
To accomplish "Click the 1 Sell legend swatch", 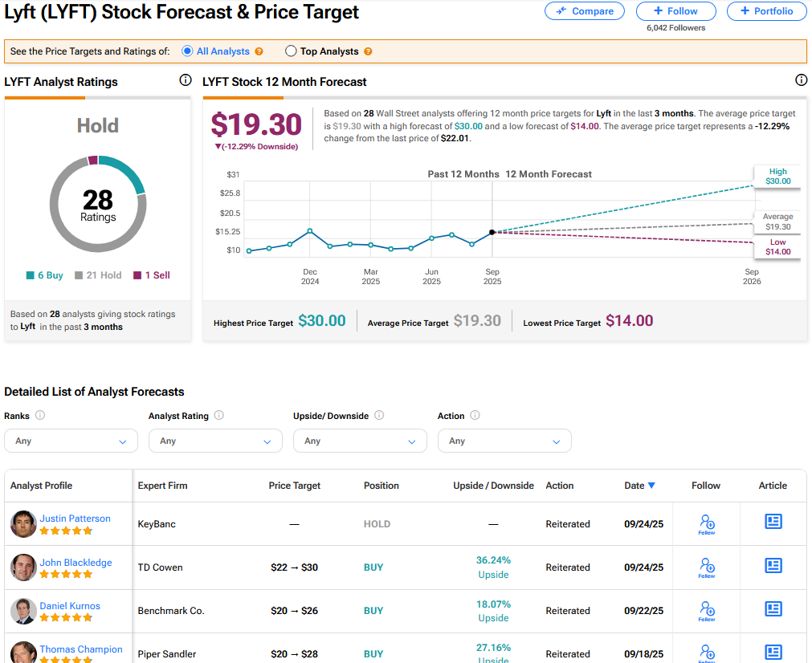I will tap(137, 275).
